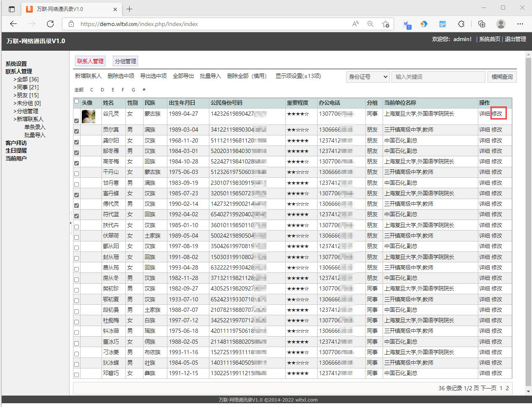Viewport: 532px width, 407px height.
Task: Open 详细 for 贡尔真 row
Action: (x=485, y=130)
